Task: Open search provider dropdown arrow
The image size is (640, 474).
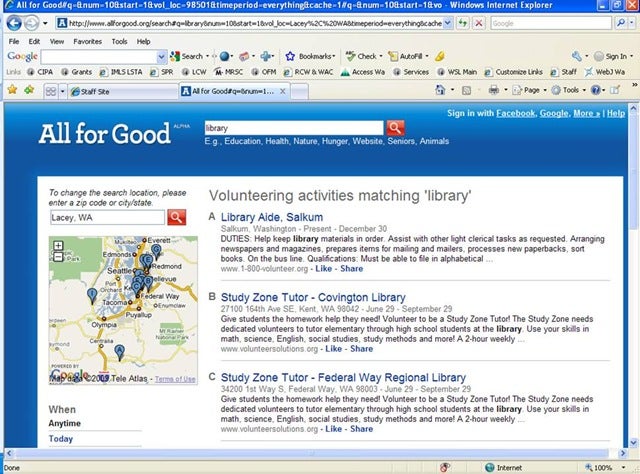Action: [x=632, y=23]
